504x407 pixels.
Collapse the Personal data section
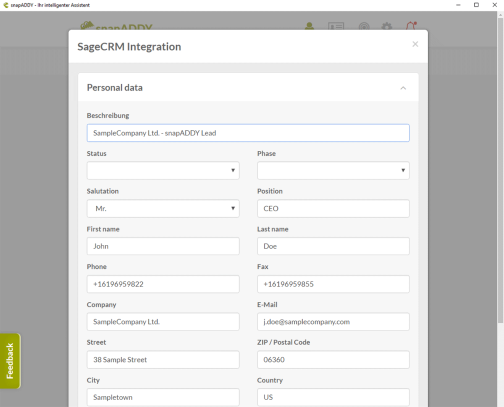tap(403, 88)
